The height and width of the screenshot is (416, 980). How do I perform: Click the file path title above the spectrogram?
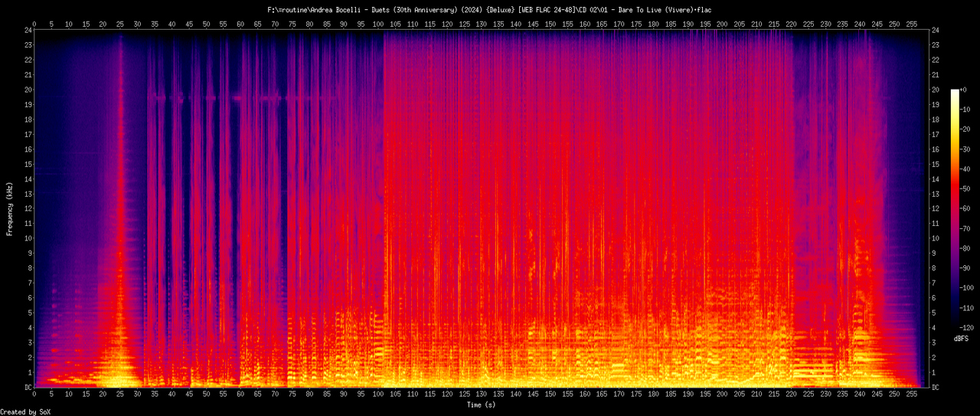tap(489, 9)
